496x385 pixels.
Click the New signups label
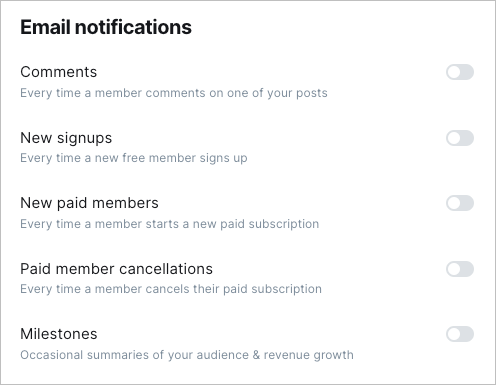[x=66, y=138]
